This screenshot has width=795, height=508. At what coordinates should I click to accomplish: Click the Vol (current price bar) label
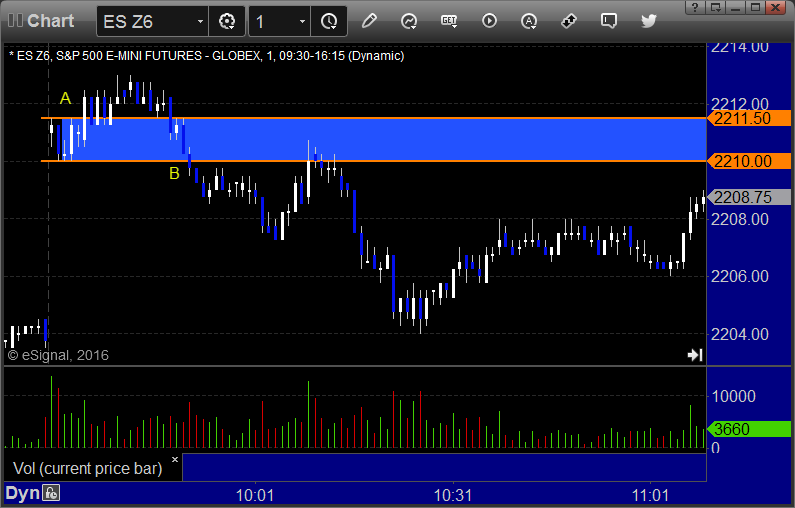[88, 468]
